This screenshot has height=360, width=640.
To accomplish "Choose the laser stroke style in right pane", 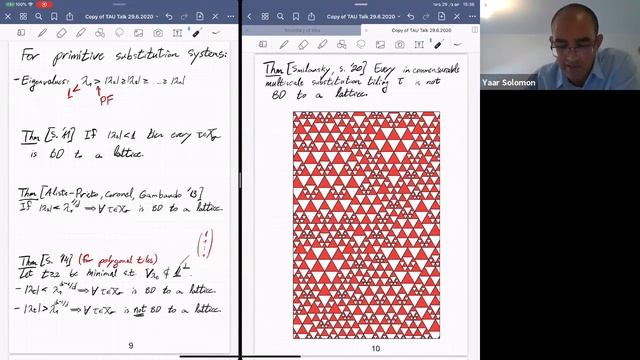I will 458,44.
